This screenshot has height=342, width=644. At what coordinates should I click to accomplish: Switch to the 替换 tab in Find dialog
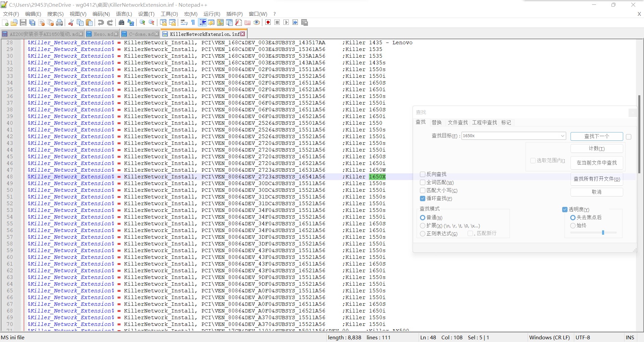click(x=437, y=122)
